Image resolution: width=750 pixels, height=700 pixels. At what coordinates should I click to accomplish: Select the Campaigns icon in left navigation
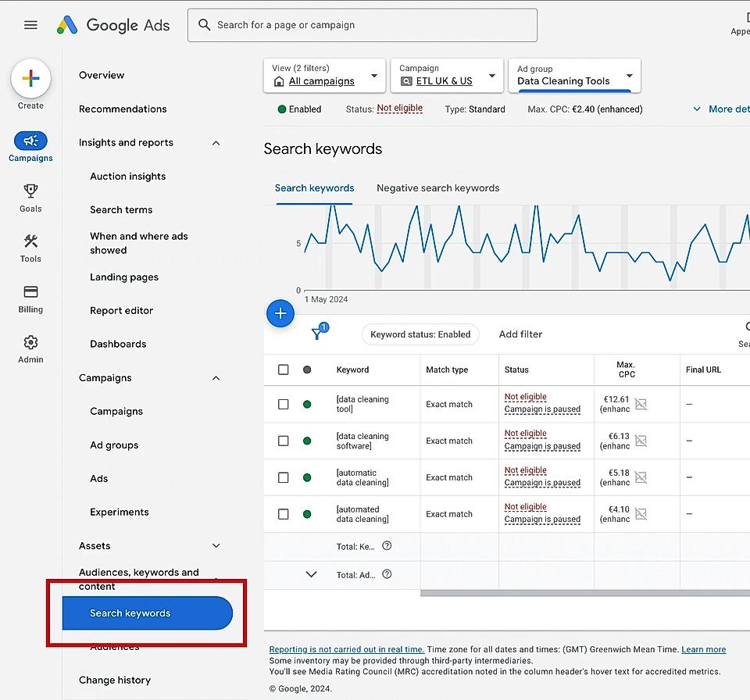30,141
